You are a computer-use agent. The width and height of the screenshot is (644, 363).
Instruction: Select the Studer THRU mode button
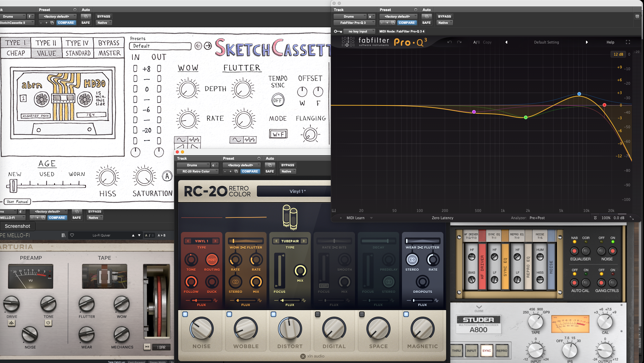[x=456, y=351]
